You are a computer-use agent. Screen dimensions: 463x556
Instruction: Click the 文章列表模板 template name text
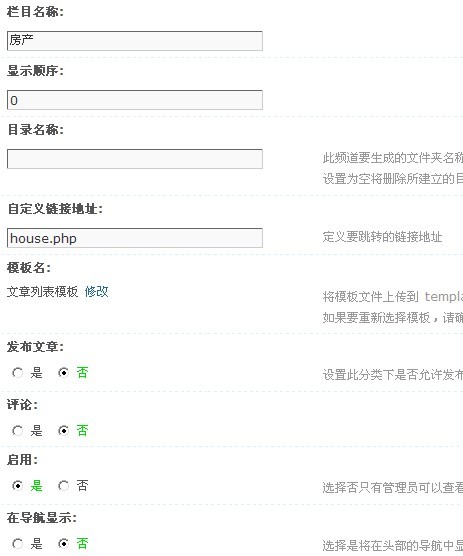43,292
